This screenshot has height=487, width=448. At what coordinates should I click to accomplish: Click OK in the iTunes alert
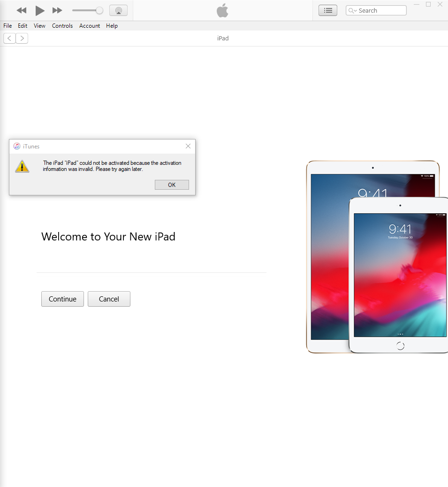click(x=172, y=185)
